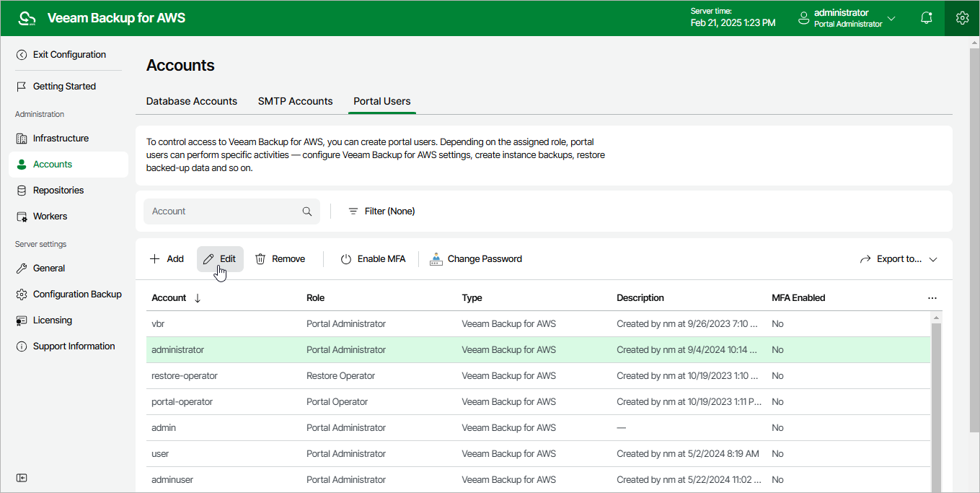Open the settings gear icon
The height and width of the screenshot is (493, 980).
962,18
